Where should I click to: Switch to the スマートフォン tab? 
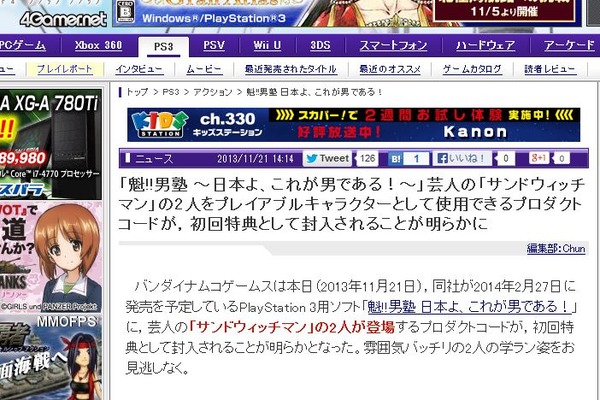click(x=393, y=46)
